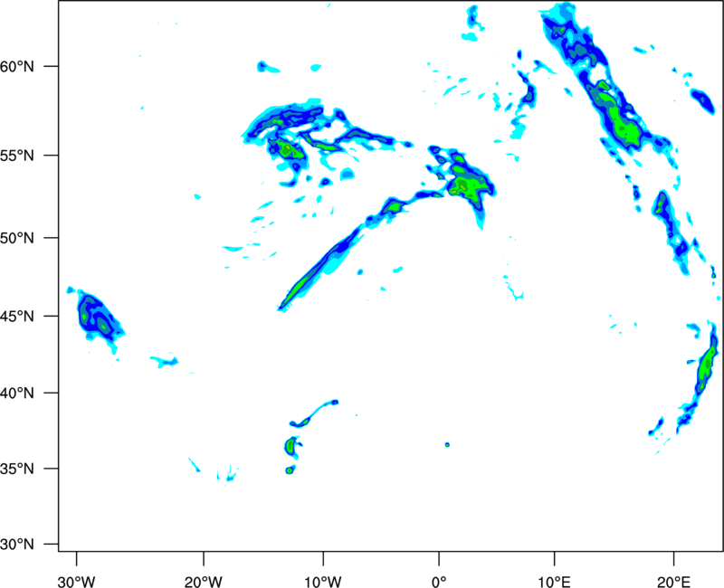The image size is (724, 588).
Task: Click the 35°N latitude label
Action: click(x=17, y=469)
